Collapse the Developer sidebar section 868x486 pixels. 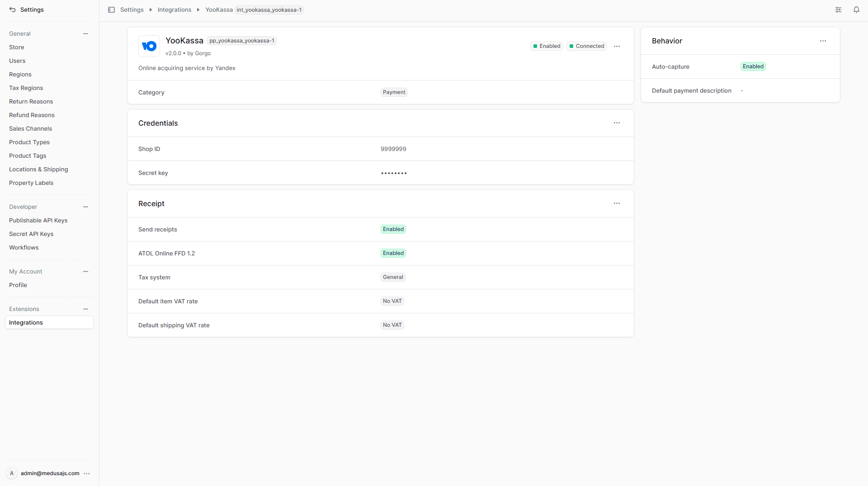click(85, 207)
